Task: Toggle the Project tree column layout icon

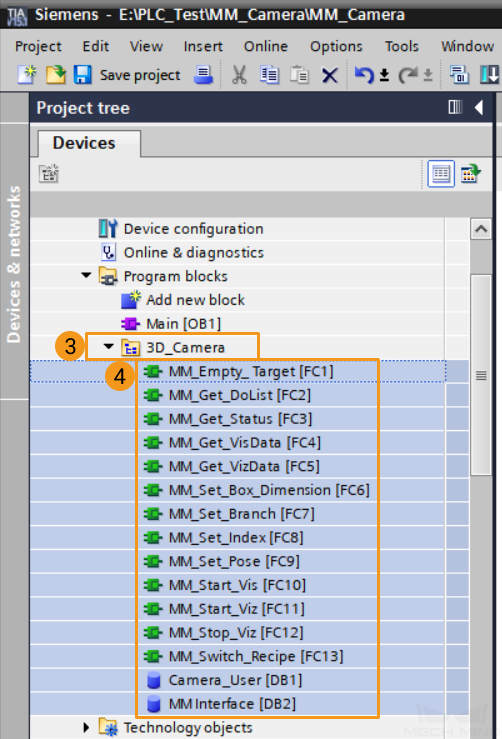Action: point(455,107)
